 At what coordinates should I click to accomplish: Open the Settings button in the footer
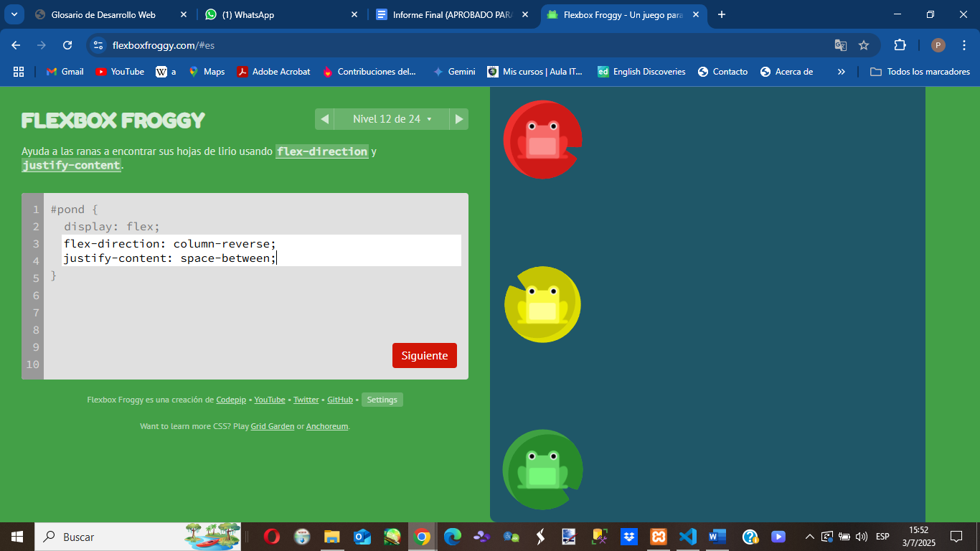click(x=382, y=400)
